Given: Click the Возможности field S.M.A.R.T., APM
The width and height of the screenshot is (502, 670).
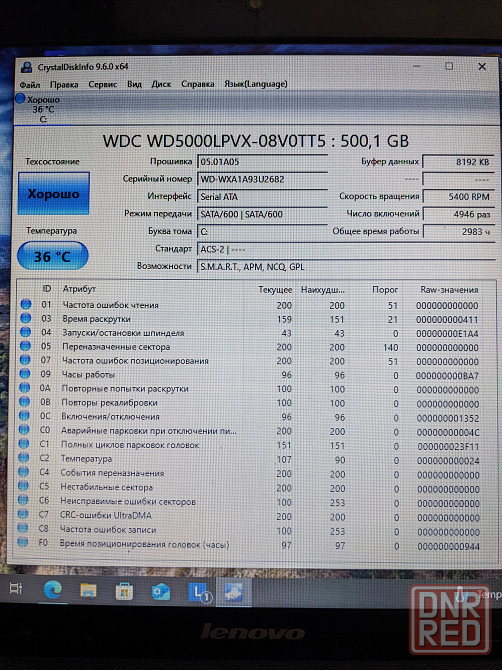Looking at the screenshot, I should coord(346,267).
